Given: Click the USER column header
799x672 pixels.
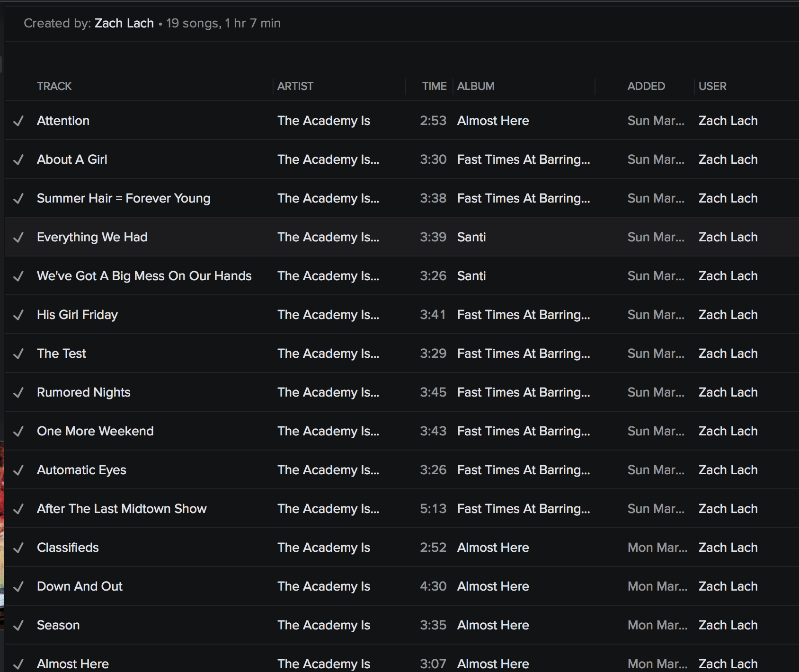Looking at the screenshot, I should click(712, 86).
